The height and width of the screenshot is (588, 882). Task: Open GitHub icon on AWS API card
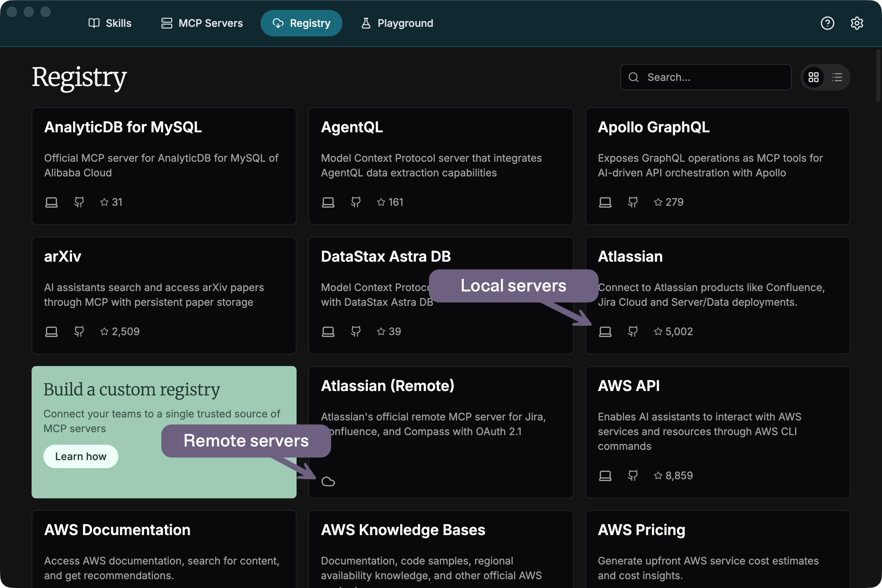coord(632,476)
